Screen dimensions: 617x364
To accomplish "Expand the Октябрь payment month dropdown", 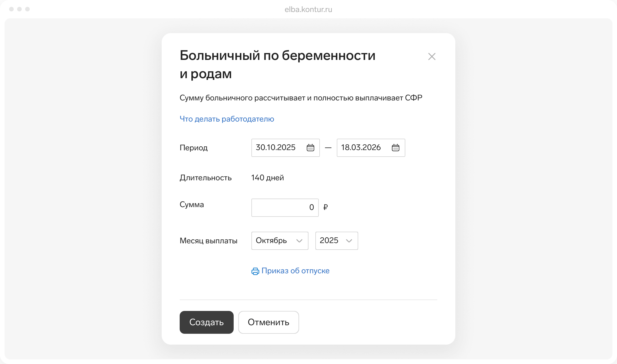I will coord(274,241).
